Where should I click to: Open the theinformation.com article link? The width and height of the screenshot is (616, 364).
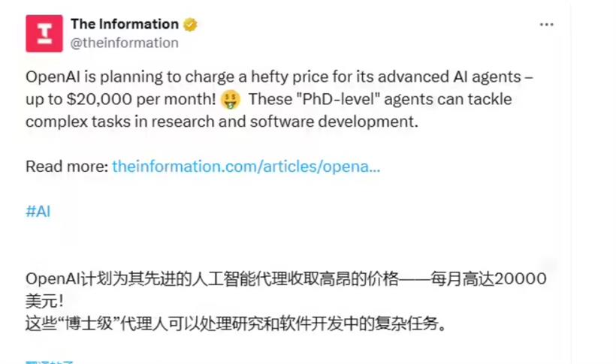point(246,167)
